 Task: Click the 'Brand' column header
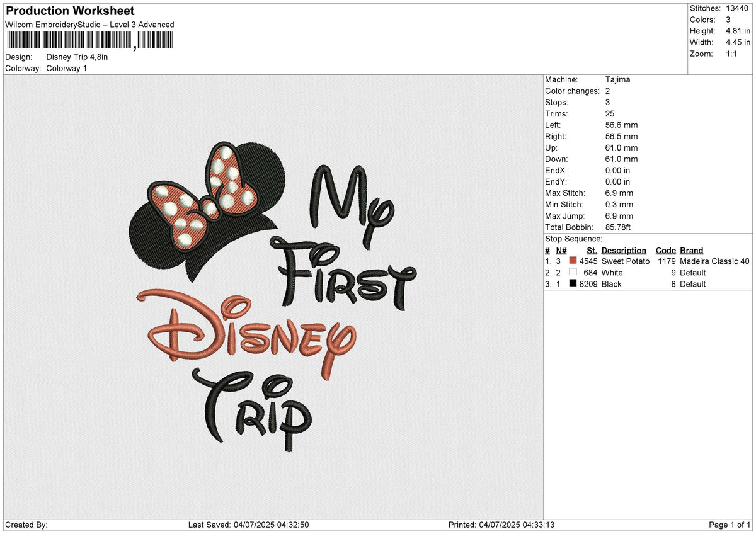pos(692,250)
